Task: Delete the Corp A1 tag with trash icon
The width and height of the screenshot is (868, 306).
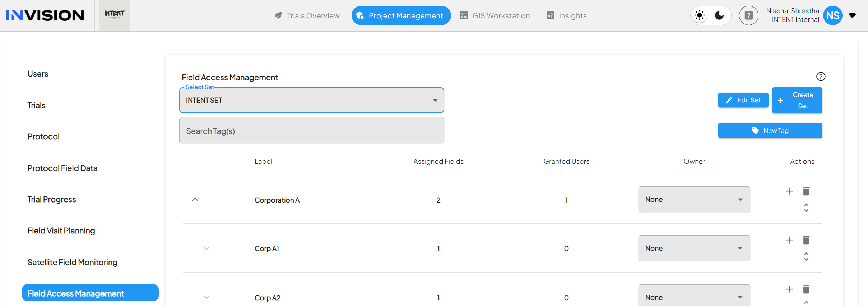Action: [806, 240]
